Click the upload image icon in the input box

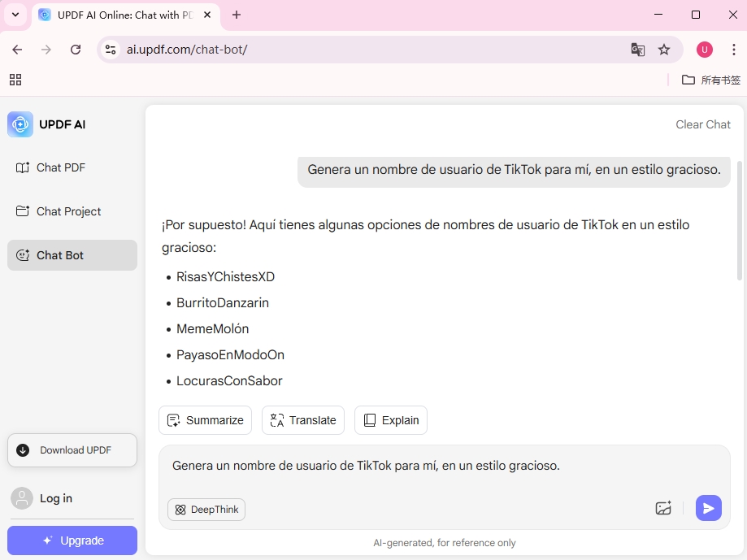pyautogui.click(x=663, y=508)
